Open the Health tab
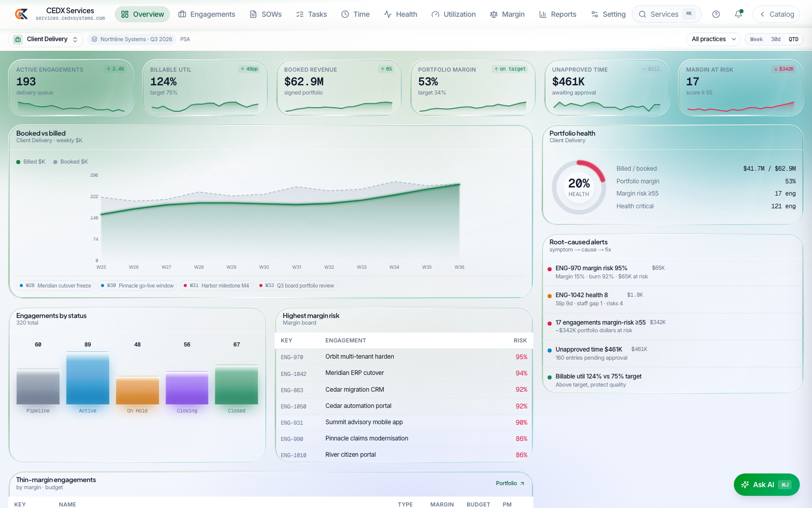The width and height of the screenshot is (812, 508). coord(400,14)
